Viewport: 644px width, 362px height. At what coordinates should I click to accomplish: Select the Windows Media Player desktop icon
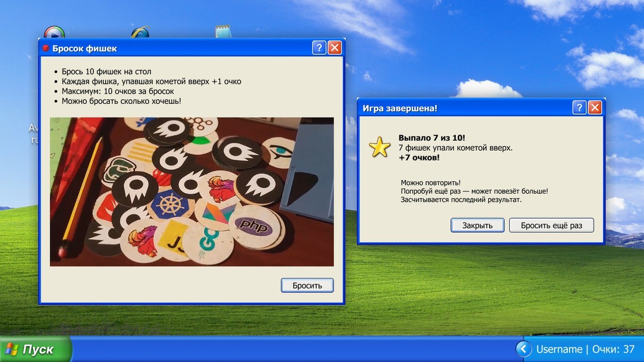[x=54, y=32]
